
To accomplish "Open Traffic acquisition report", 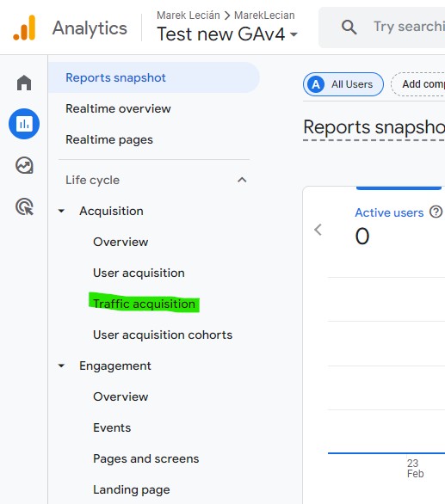I will point(144,304).
